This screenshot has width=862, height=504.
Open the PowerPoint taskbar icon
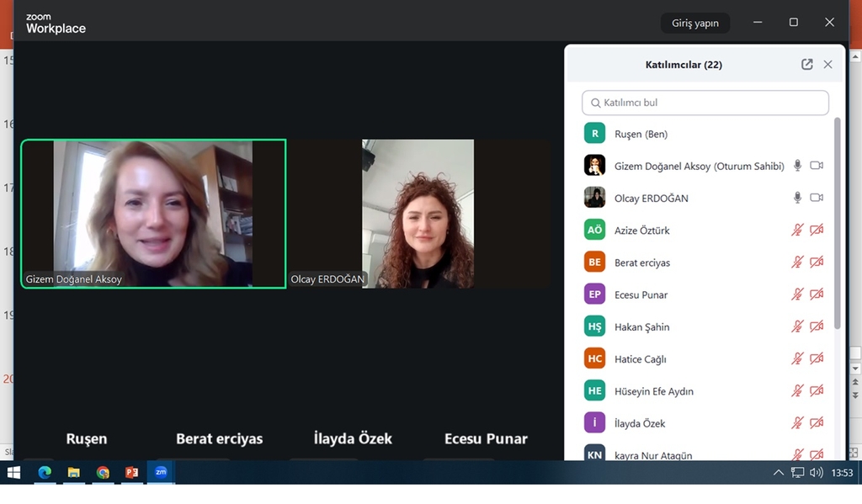point(131,473)
